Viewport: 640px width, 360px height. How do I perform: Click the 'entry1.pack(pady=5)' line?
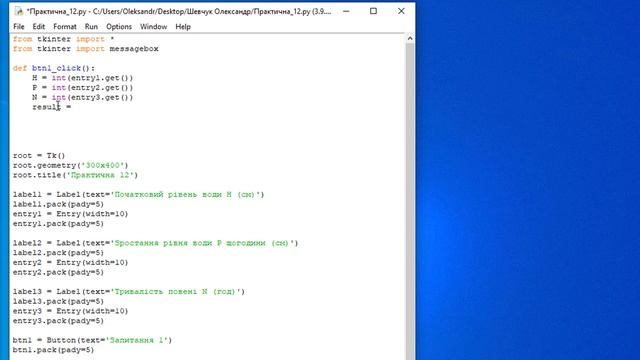[58, 224]
